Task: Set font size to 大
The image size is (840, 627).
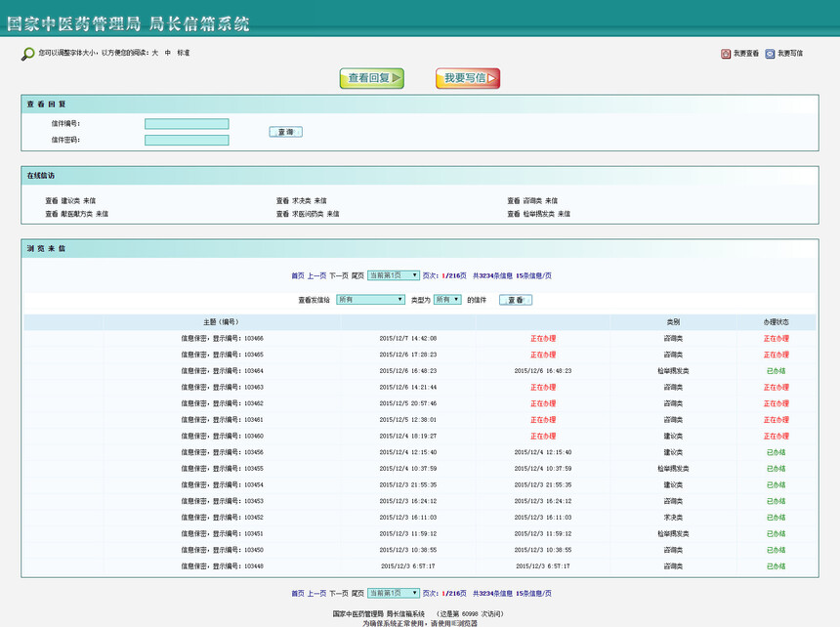Action: coord(154,53)
